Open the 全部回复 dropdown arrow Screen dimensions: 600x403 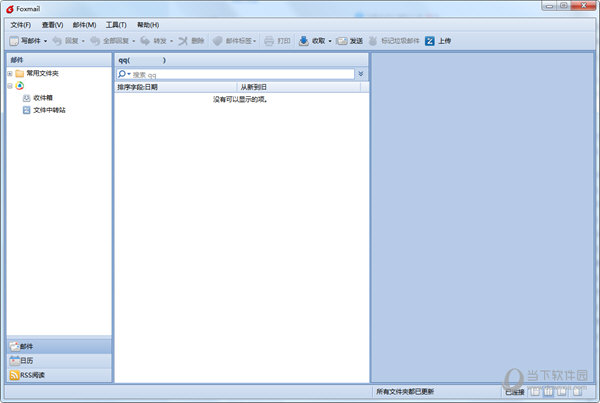pyautogui.click(x=134, y=41)
